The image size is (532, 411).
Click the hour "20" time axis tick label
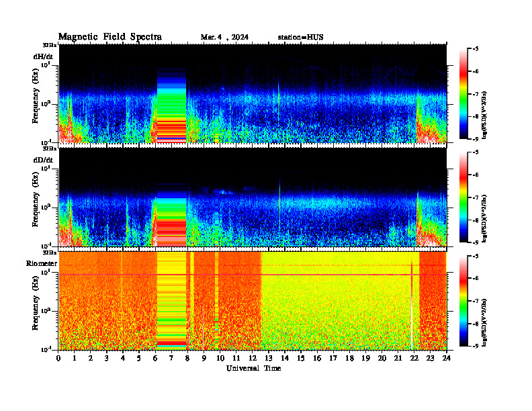[x=382, y=358]
